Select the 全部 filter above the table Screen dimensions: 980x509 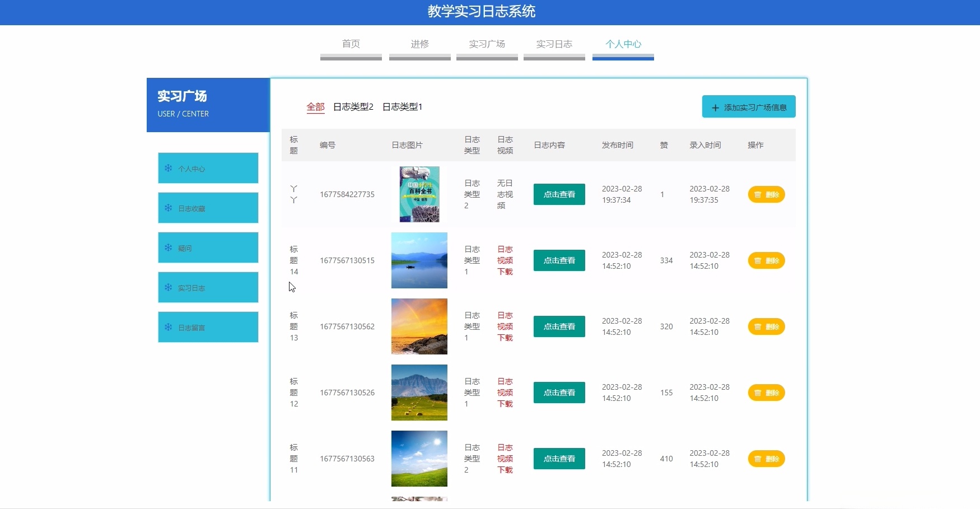[x=315, y=107]
